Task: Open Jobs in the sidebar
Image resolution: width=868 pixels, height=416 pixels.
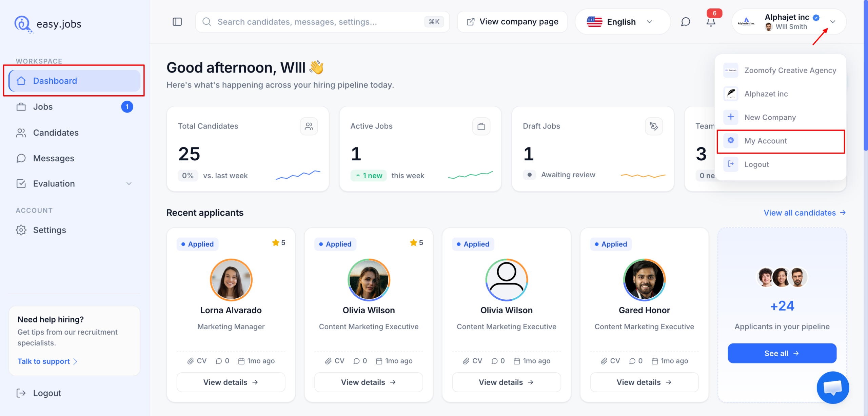Action: click(75, 107)
